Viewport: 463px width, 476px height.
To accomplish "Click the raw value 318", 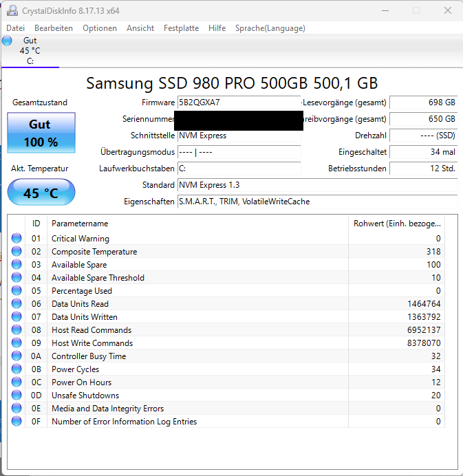I will (433, 252).
